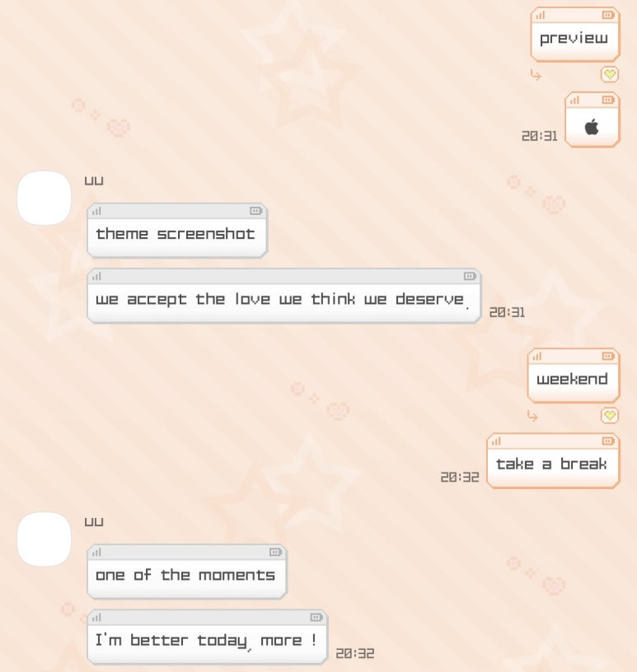The height and width of the screenshot is (672, 637).
Task: Click the battery icon on the take a break bubble
Action: [608, 441]
